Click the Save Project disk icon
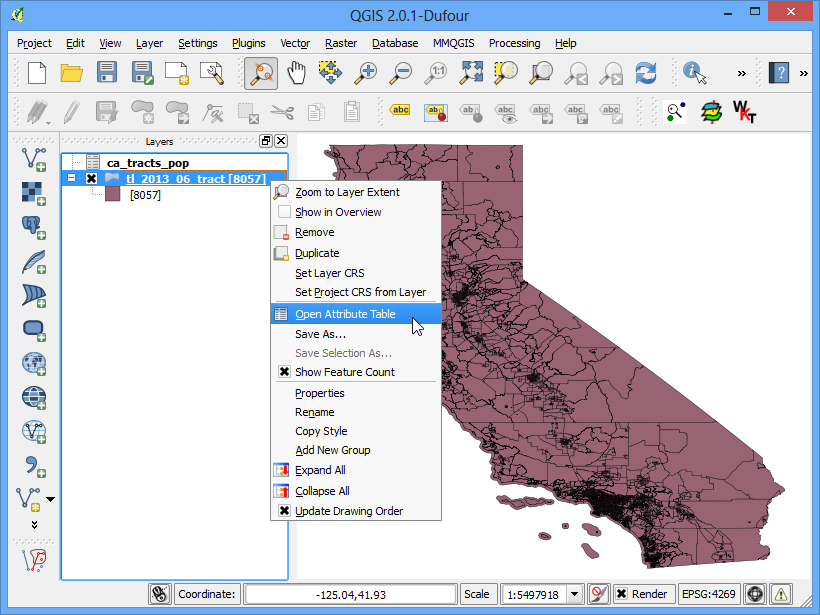The image size is (820, 615). [x=107, y=73]
